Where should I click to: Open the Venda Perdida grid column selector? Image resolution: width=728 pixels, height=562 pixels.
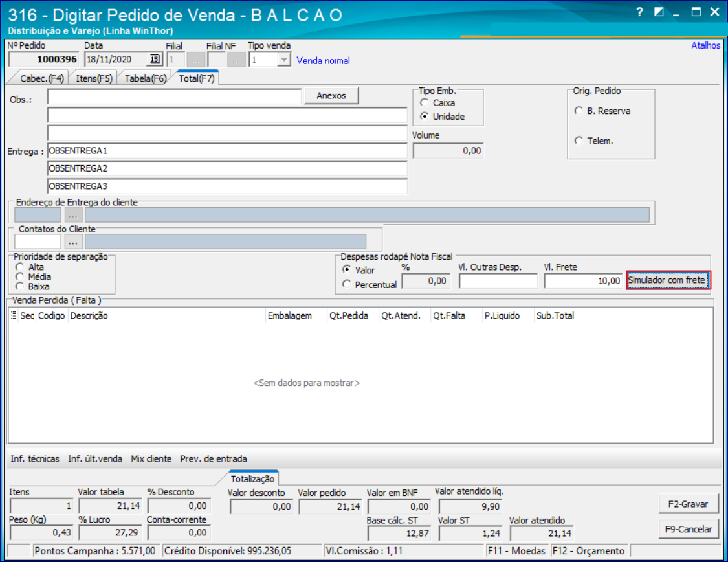click(14, 315)
